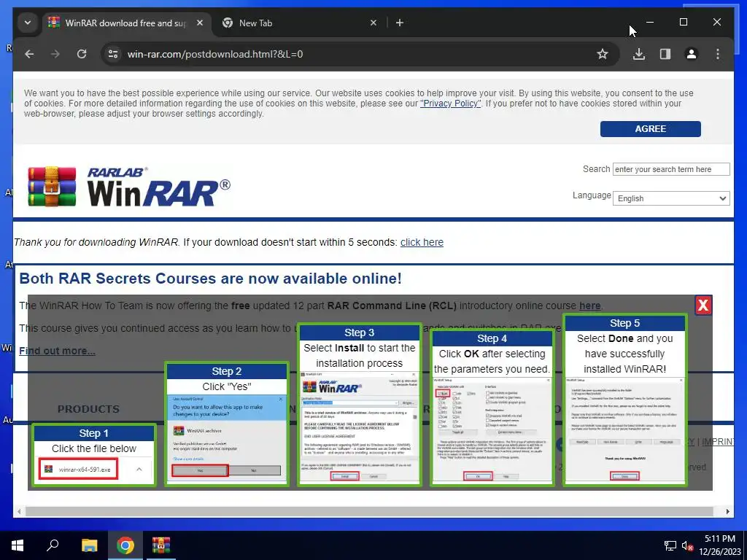Click the muted volume tray icon
Screen dimensions: 747x560
coord(687,545)
